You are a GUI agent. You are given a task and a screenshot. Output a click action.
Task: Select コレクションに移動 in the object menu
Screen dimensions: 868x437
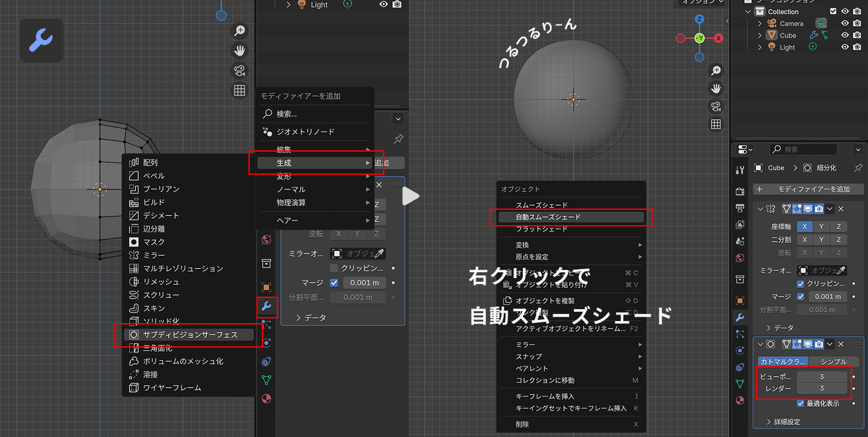click(x=571, y=381)
